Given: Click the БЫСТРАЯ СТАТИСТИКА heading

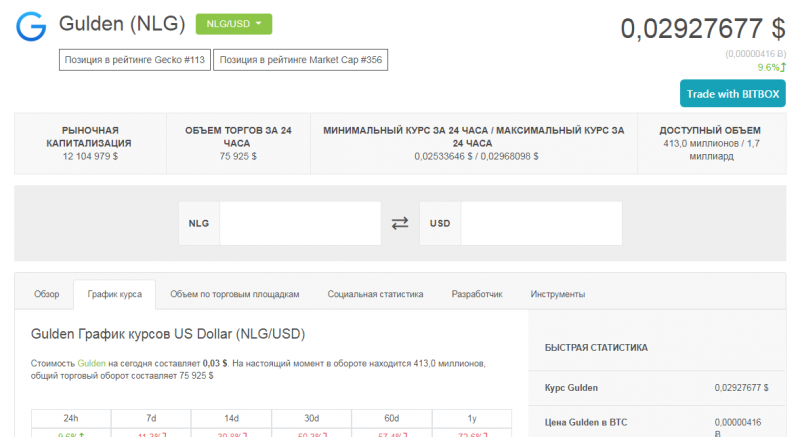Looking at the screenshot, I should pos(596,348).
